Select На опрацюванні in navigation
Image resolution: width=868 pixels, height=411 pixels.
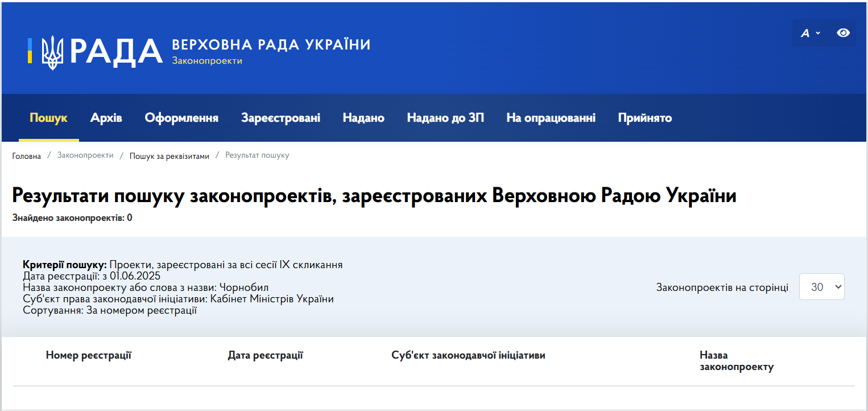(551, 118)
